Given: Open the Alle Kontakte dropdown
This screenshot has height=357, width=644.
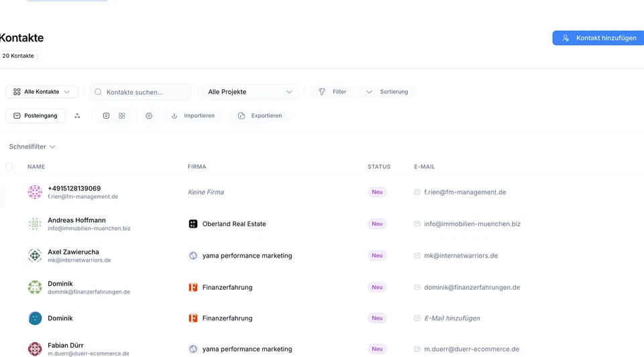Looking at the screenshot, I should [x=42, y=92].
